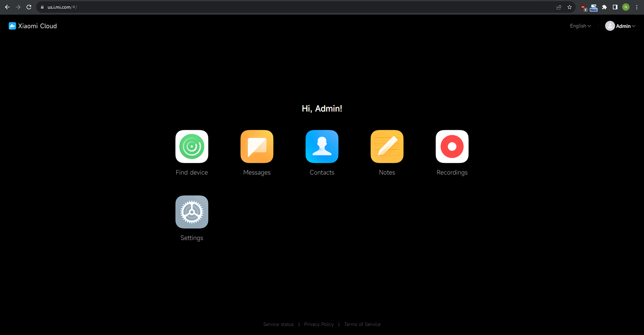Expand the Admin account dropdown

(x=626, y=26)
